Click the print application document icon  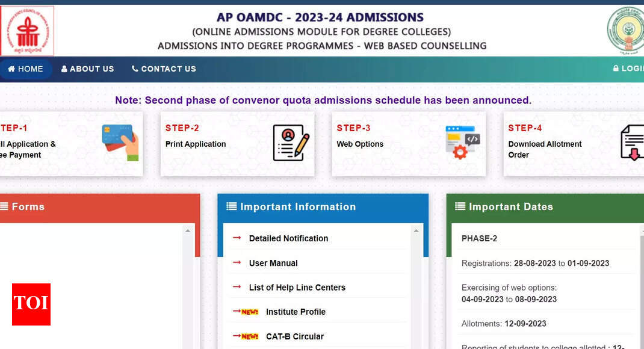click(x=291, y=143)
